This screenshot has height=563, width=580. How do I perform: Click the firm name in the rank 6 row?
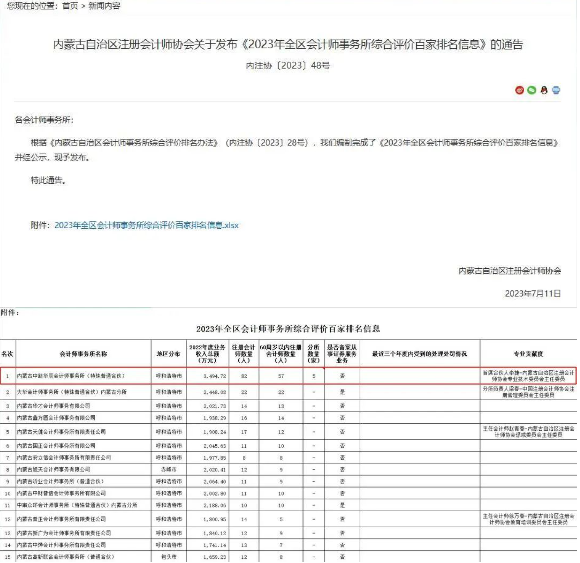point(56,446)
